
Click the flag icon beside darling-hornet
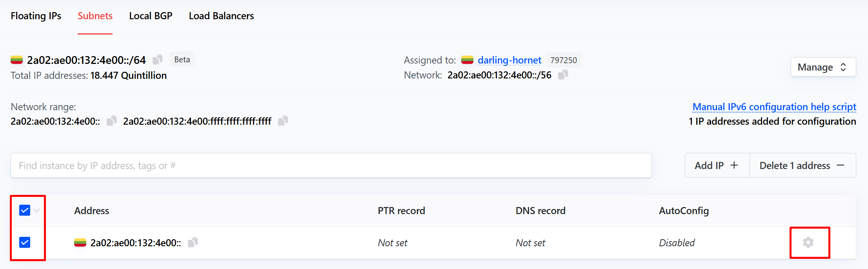[x=467, y=60]
